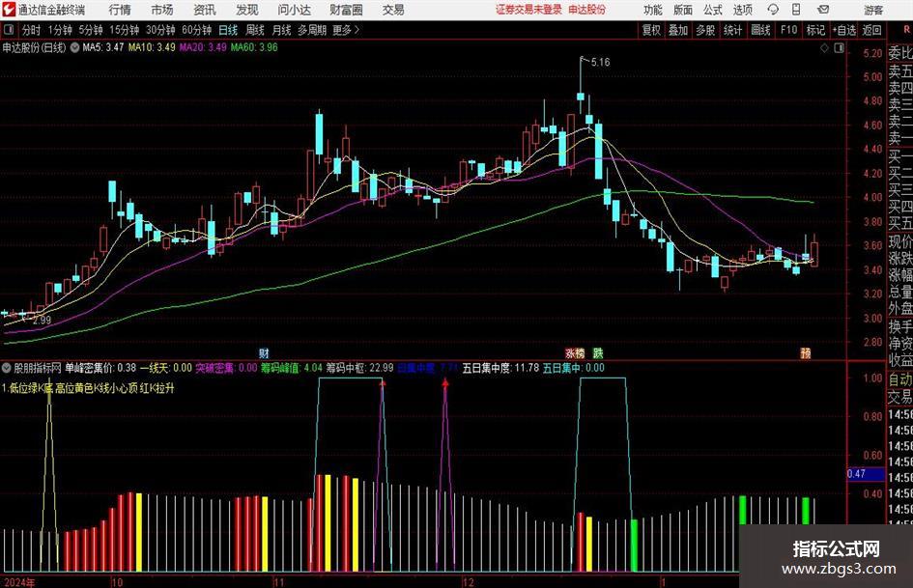Switch to the 5分钟 period tab
This screenshot has height=588, width=913.
click(90, 30)
